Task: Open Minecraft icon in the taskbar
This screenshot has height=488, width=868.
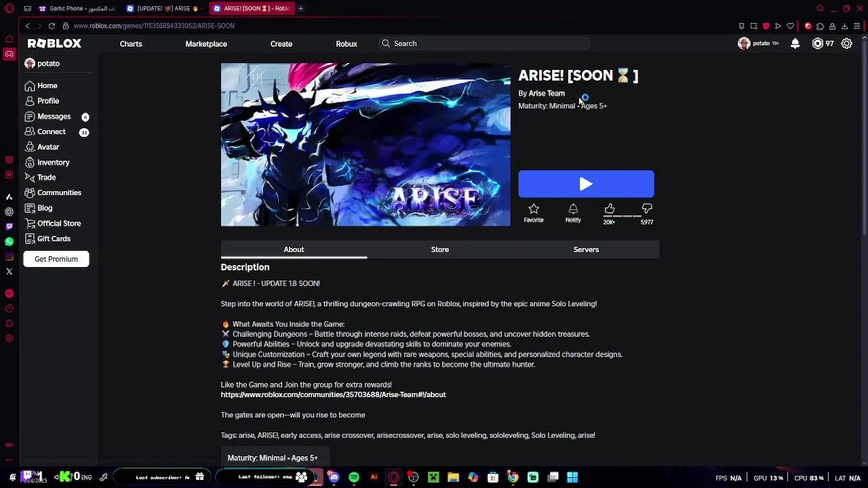Action: pyautogui.click(x=433, y=477)
